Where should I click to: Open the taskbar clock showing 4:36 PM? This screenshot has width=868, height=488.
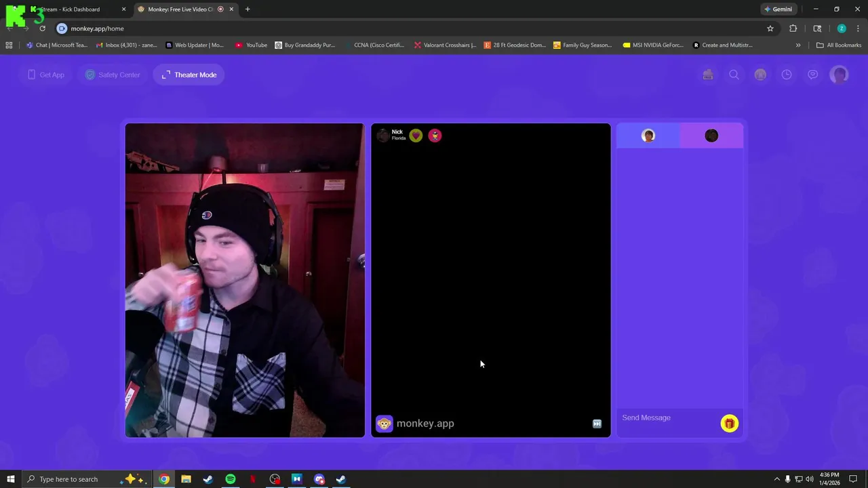tap(829, 479)
